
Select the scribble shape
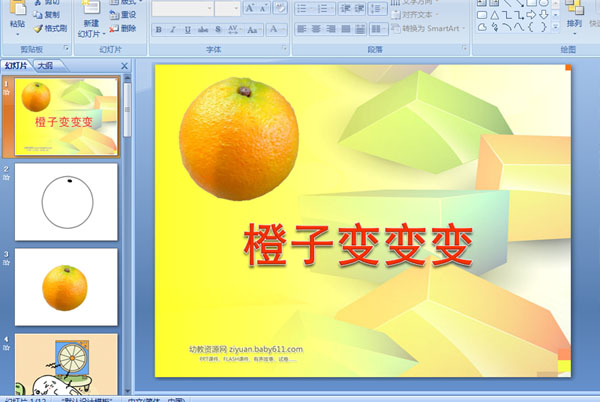[494, 27]
